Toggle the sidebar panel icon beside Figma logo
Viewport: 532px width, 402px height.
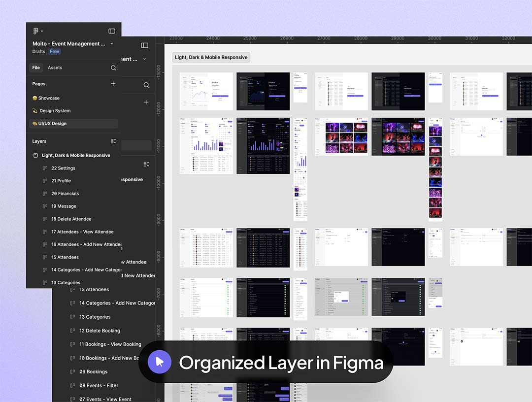click(x=112, y=31)
